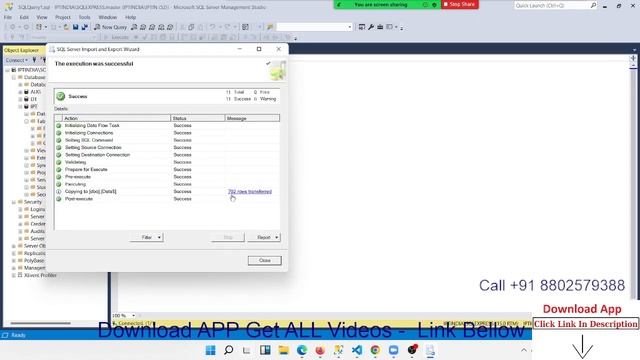Open the Help menu
Image resolution: width=640 pixels, height=360 pixels.
(130, 17)
